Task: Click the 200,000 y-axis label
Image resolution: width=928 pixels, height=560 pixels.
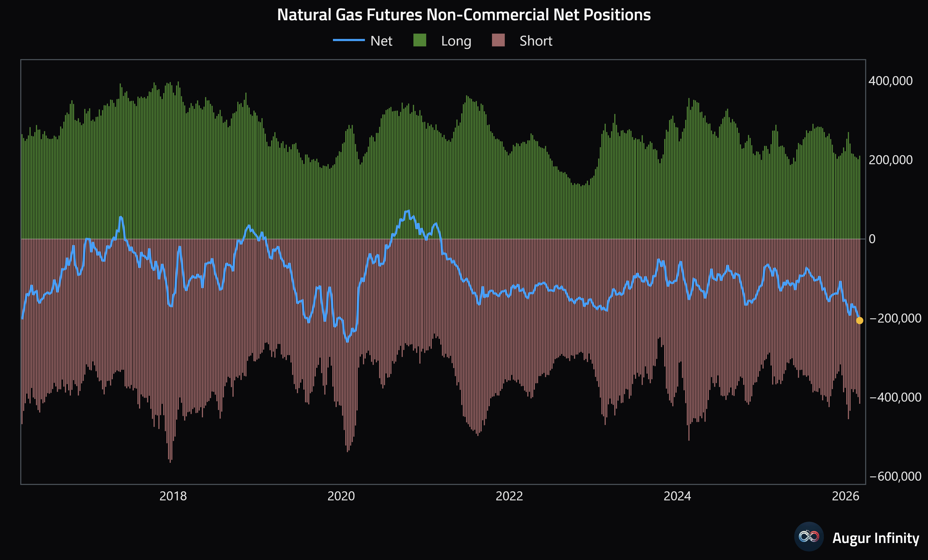Action: [890, 160]
